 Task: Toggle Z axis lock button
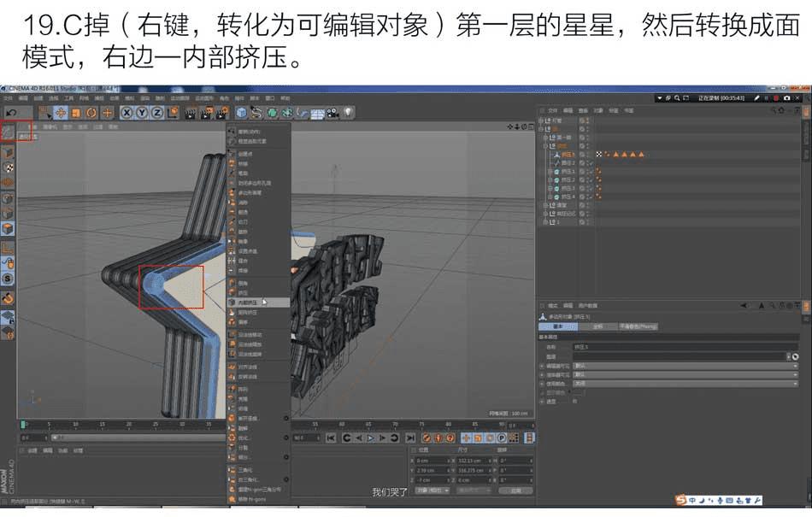pyautogui.click(x=156, y=112)
